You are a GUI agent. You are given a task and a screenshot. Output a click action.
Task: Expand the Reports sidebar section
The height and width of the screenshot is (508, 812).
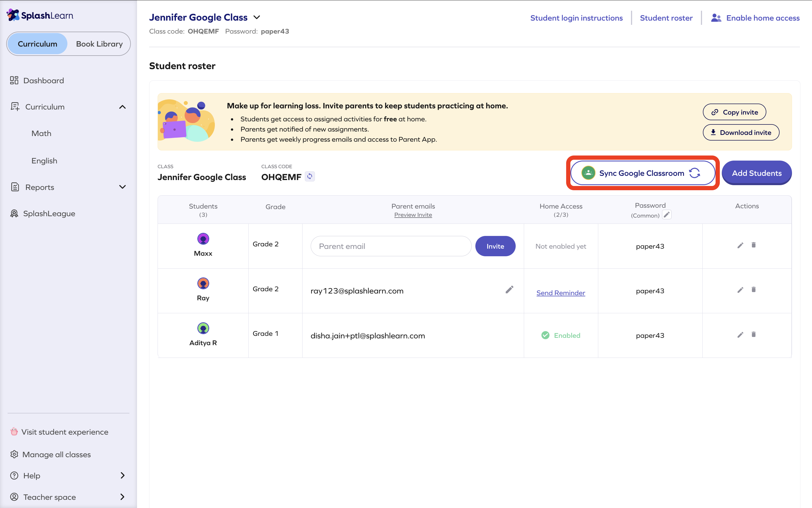coord(122,187)
